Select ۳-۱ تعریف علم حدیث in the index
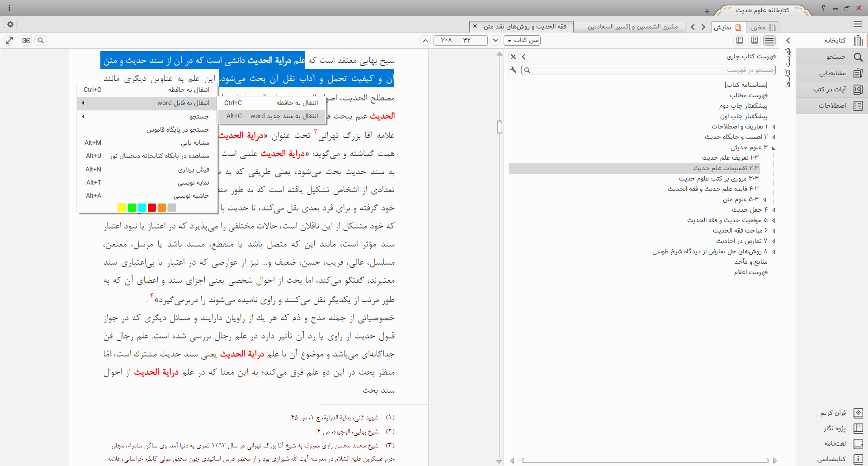This screenshot has height=466, width=868. pyautogui.click(x=730, y=158)
